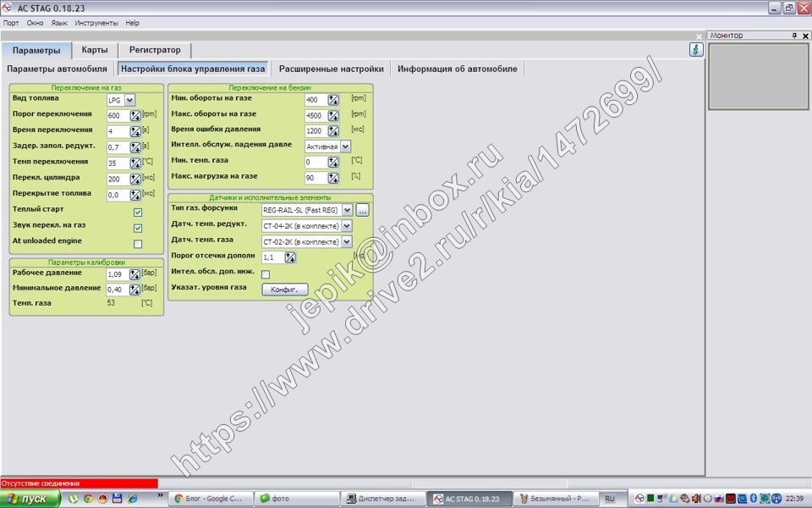Click the stepper icon for Время переключения
Screen dimensions: 812x508
coord(135,132)
